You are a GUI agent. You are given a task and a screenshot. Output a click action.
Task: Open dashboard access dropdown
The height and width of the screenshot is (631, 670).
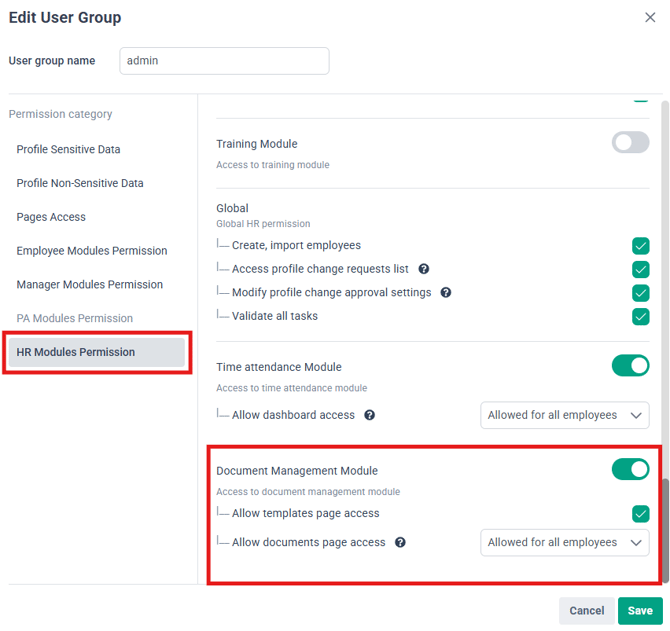tap(564, 415)
